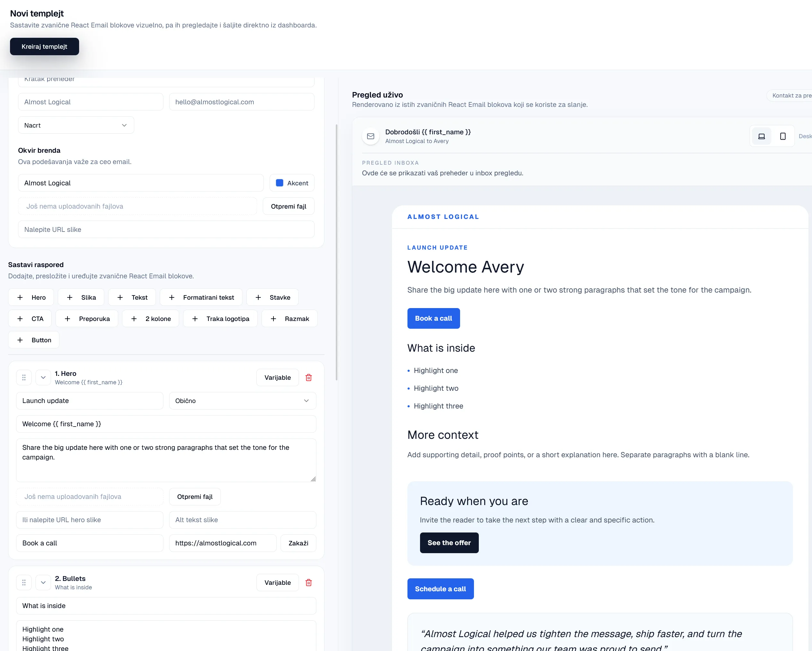
Task: Open the Nacrt status dropdown
Action: point(76,125)
